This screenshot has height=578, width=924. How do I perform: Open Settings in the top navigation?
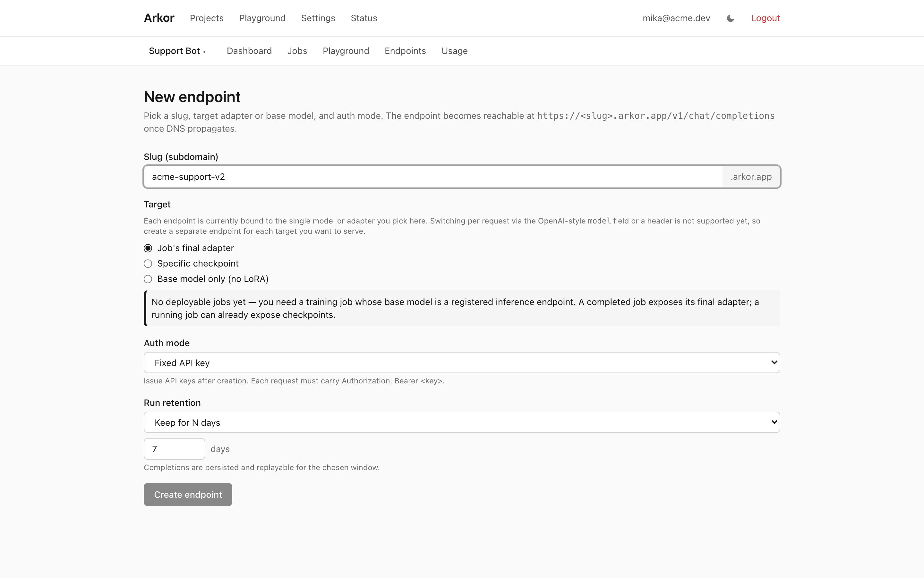pyautogui.click(x=318, y=18)
